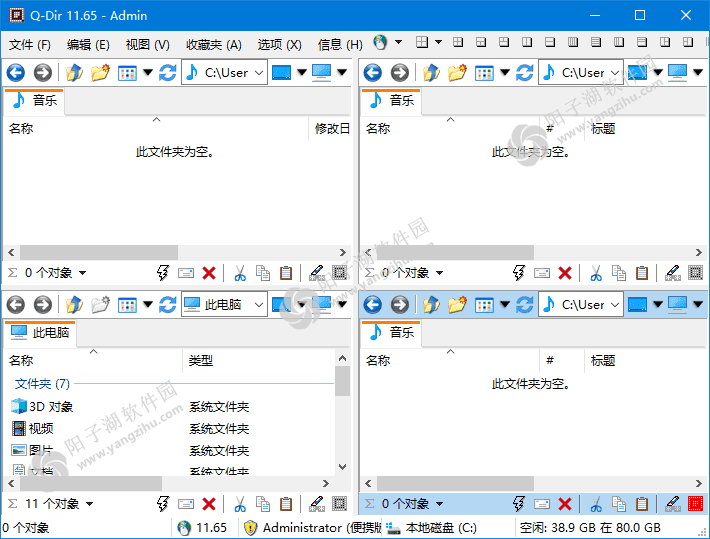Go up one folder in top-left pane
The height and width of the screenshot is (539, 710).
click(74, 72)
